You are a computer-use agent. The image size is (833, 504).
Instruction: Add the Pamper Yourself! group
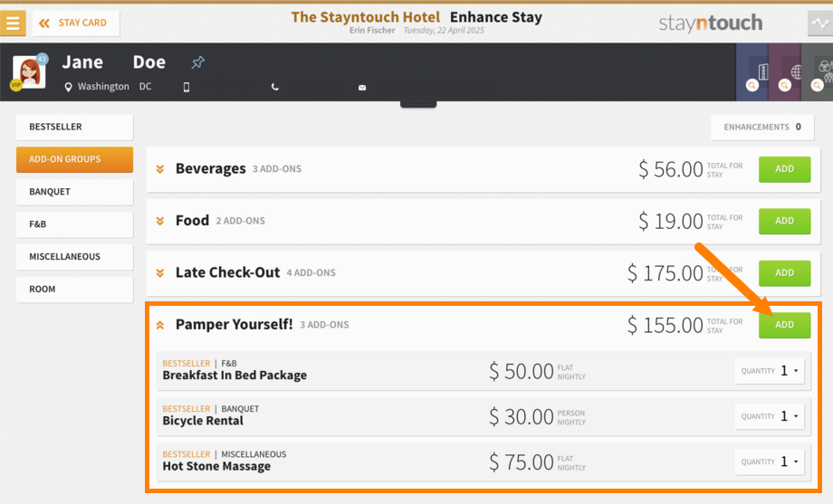[785, 325]
